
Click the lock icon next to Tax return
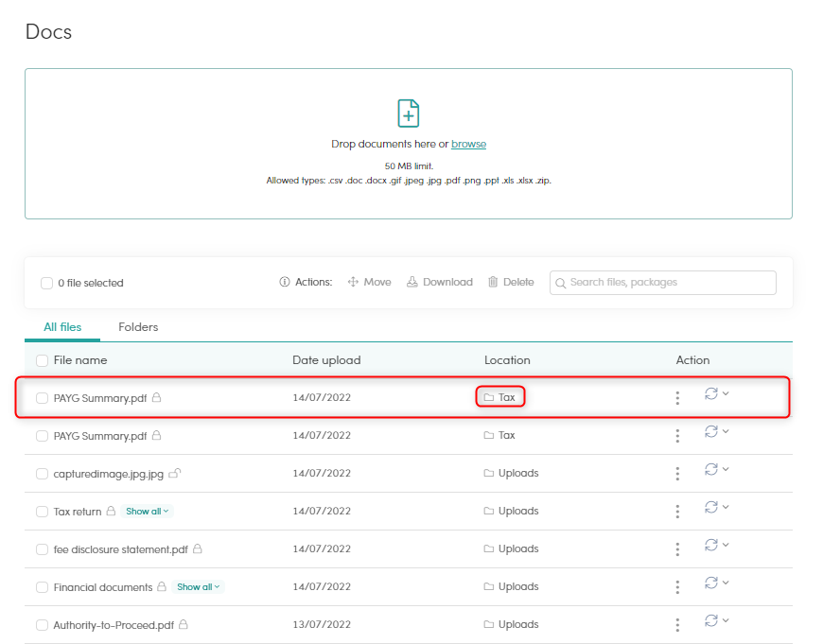point(111,511)
